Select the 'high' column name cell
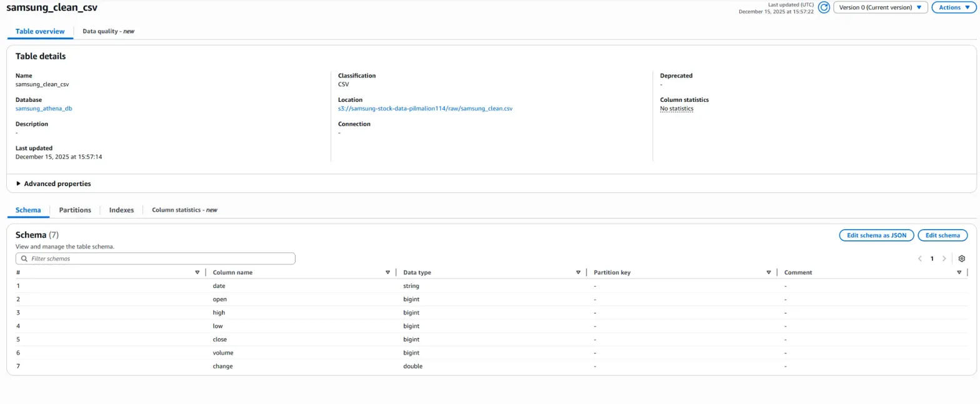This screenshot has height=404, width=980. 219,313
